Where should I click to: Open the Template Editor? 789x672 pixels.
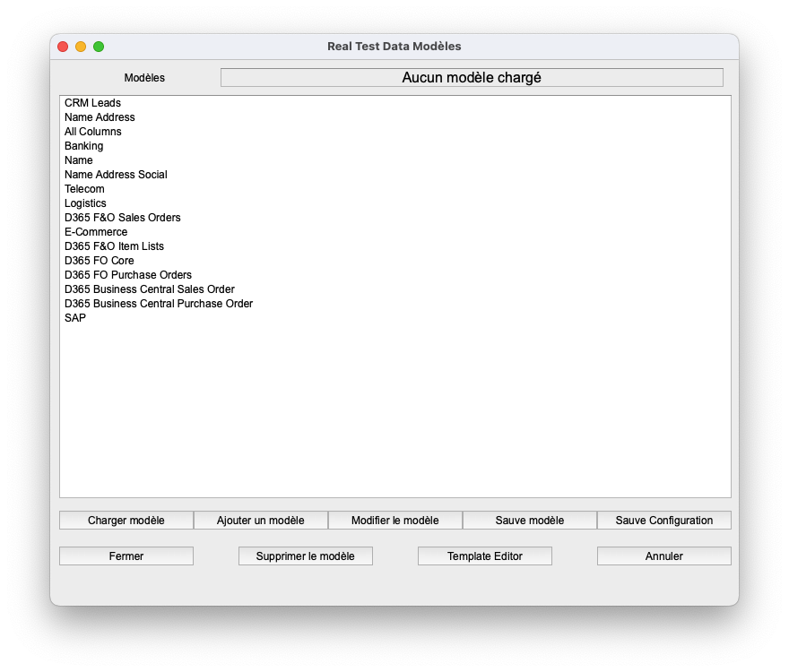click(484, 556)
